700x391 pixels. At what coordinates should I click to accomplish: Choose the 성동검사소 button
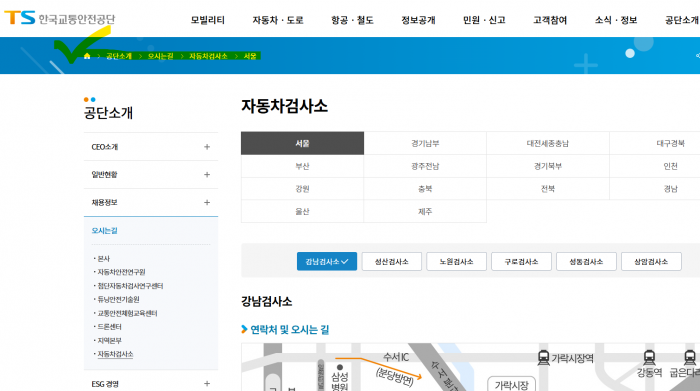pos(586,262)
